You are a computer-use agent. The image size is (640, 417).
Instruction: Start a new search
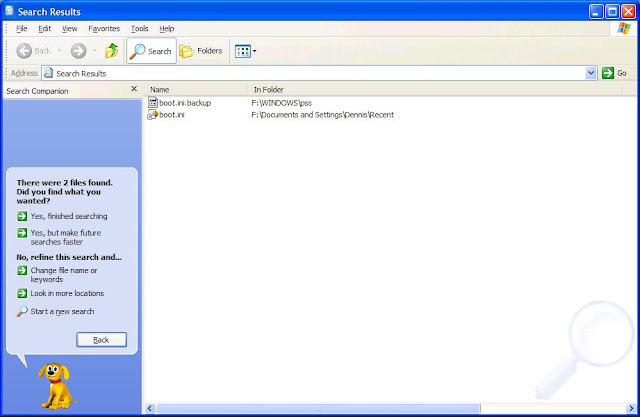click(62, 311)
